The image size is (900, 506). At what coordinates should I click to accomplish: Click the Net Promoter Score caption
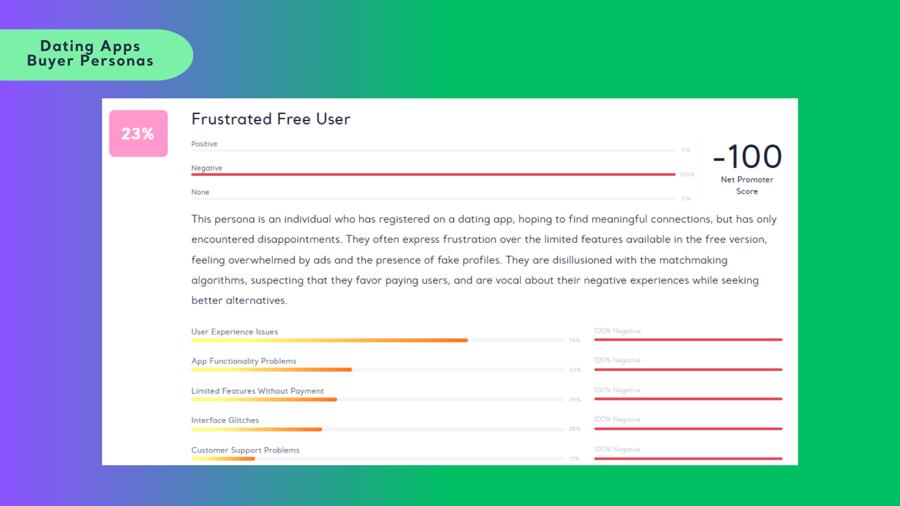click(x=747, y=185)
